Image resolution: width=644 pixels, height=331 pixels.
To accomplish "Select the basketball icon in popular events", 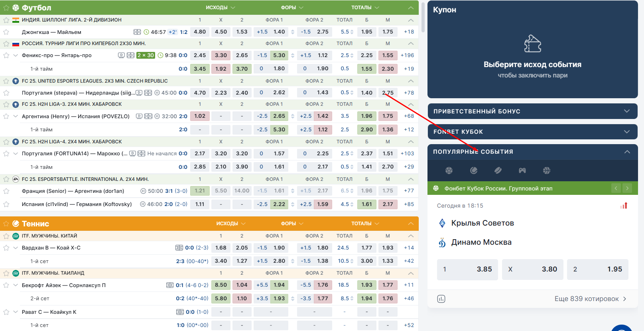I will (x=546, y=170).
